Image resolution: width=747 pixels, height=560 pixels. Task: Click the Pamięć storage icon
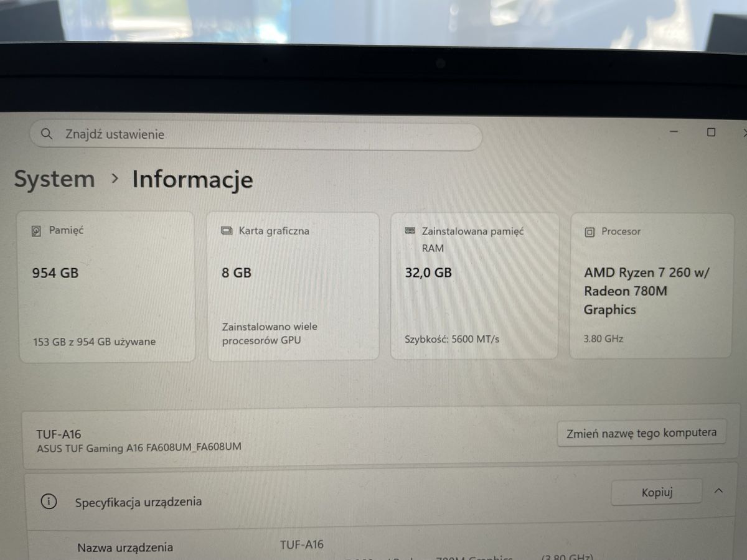point(37,231)
